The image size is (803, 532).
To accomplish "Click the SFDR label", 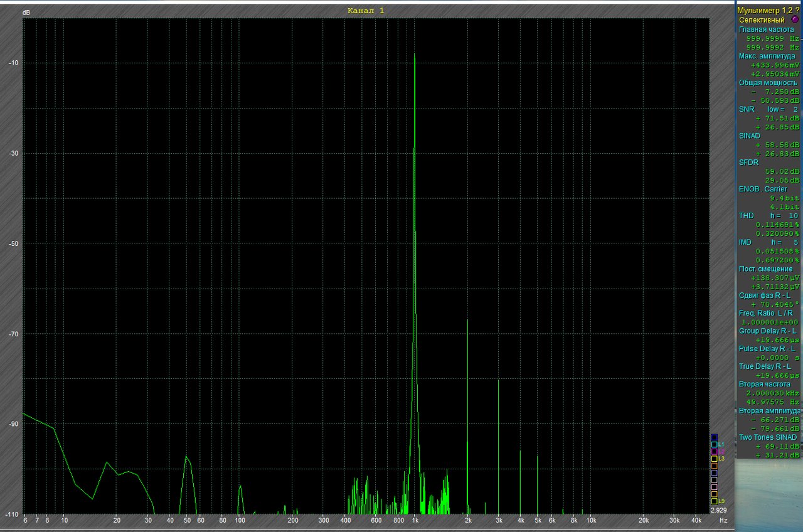I will [748, 162].
